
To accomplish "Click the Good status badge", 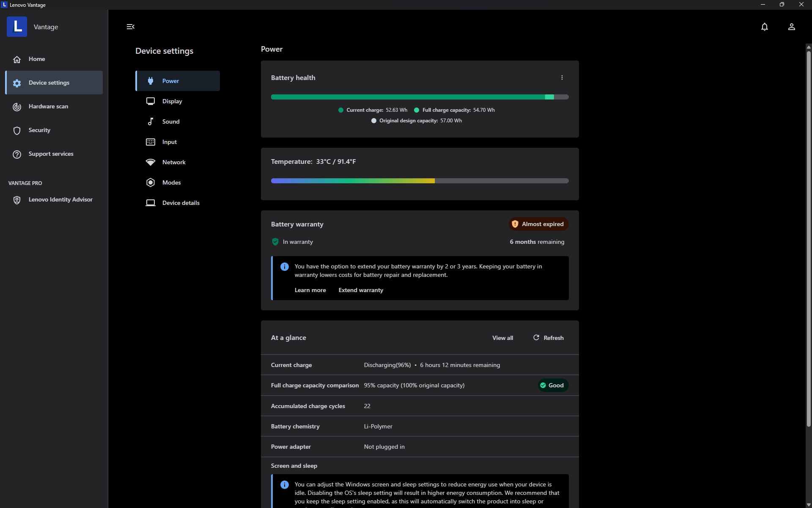I will (552, 385).
